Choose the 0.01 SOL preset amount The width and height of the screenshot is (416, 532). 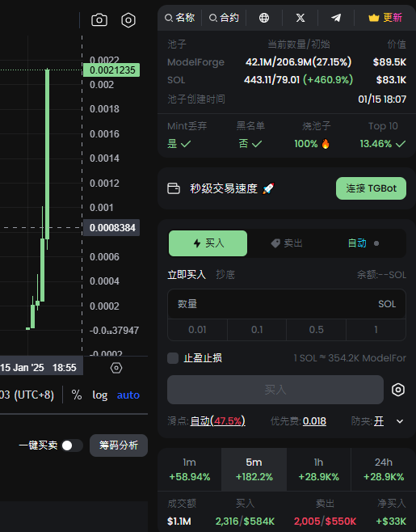tap(197, 330)
